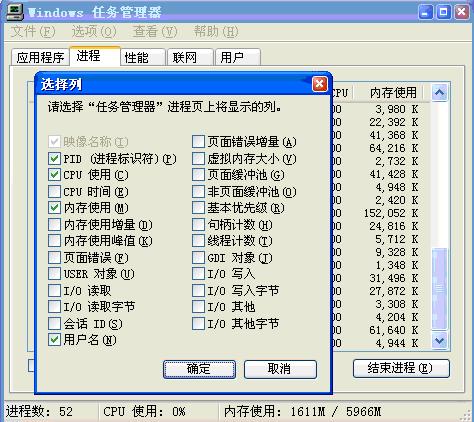Check 虚拟内存大小 option
Screen dimensions: 474x422
(198, 159)
